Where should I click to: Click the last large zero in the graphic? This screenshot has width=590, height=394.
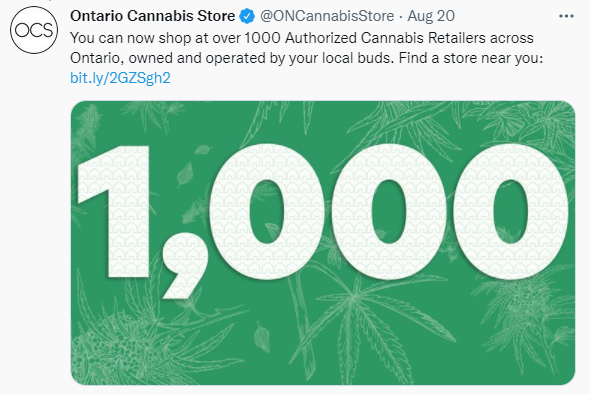(x=510, y=211)
